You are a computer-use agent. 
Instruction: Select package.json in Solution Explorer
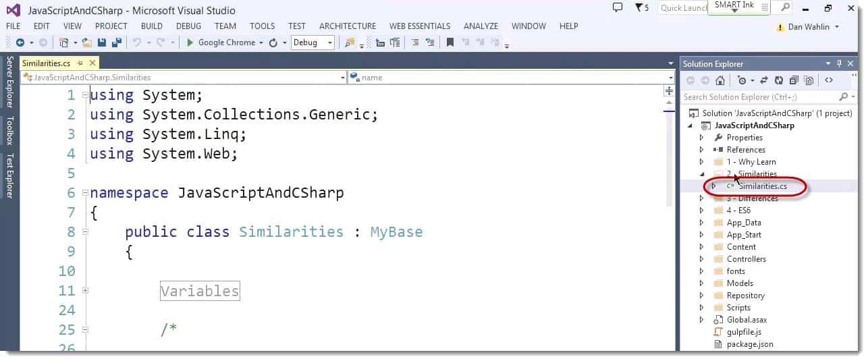tap(750, 344)
